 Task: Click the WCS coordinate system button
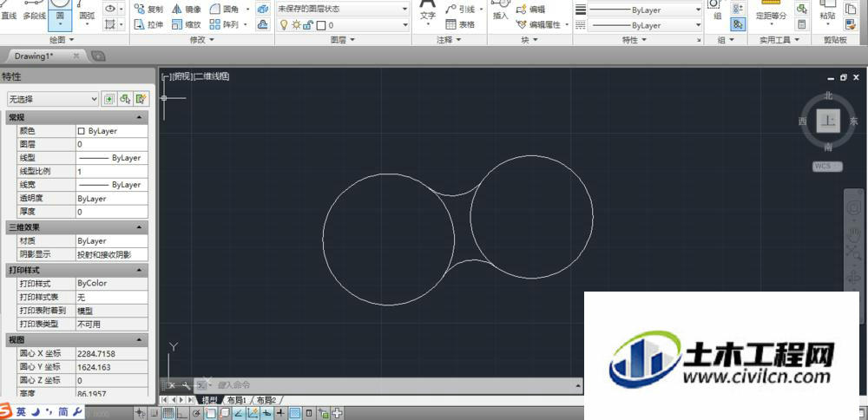pyautogui.click(x=827, y=166)
